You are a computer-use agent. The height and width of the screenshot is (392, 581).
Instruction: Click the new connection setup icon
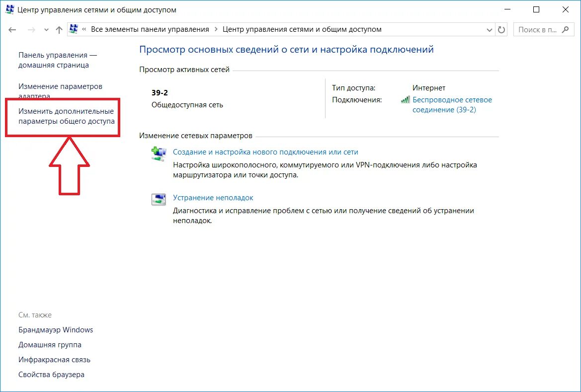[x=159, y=153]
